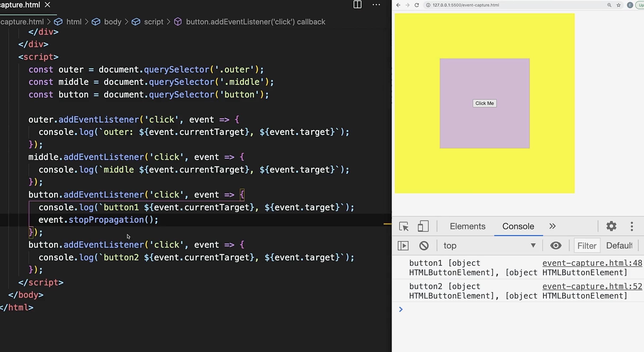Click the split editor icon

coord(357,4)
